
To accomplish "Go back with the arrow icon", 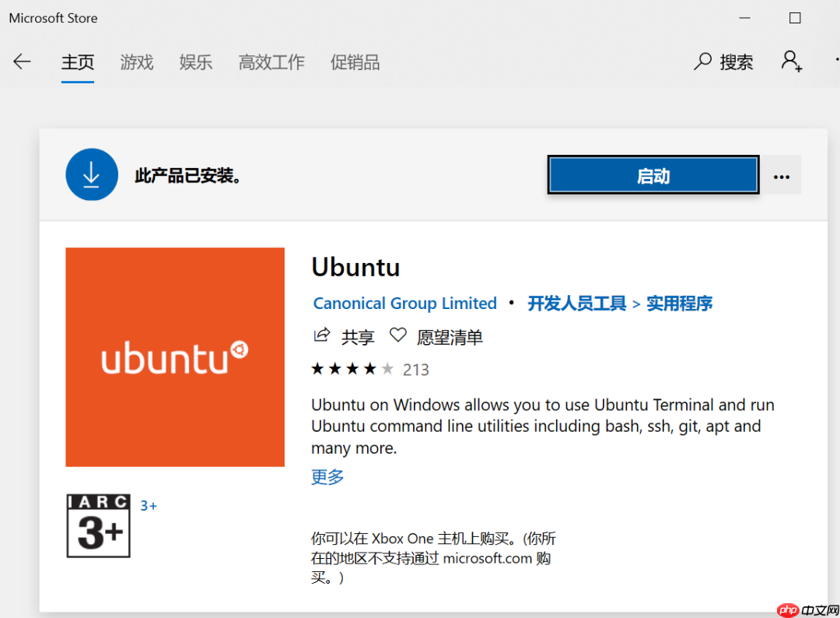I will [x=22, y=62].
